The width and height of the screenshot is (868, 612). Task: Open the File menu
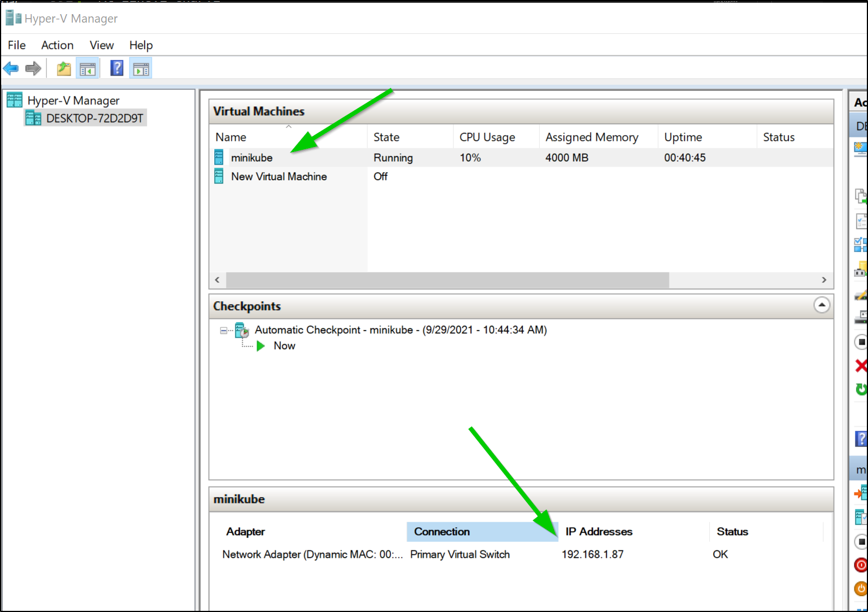[16, 45]
